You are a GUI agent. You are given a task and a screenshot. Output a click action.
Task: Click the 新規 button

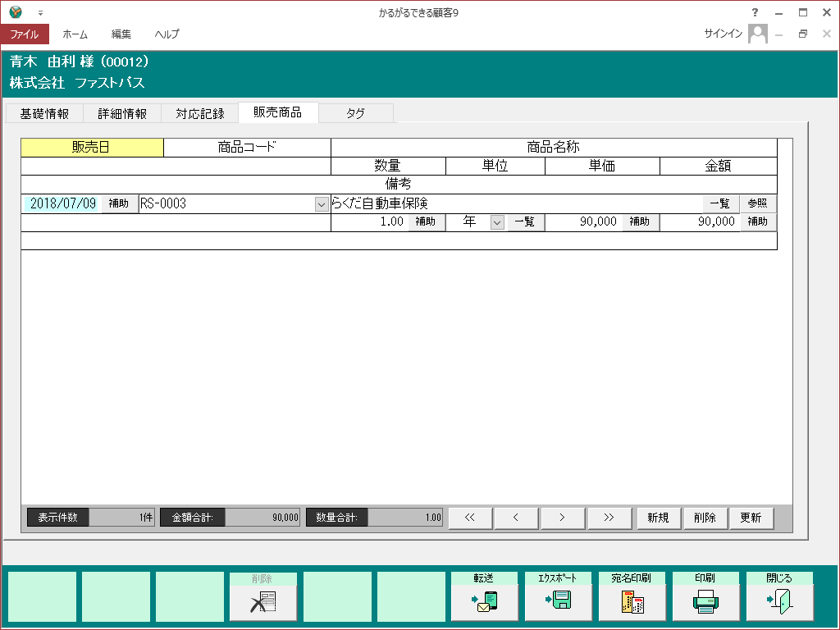(658, 518)
